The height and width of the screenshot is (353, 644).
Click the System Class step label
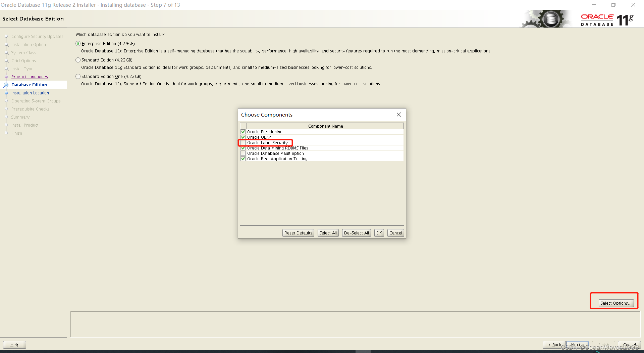coord(23,53)
